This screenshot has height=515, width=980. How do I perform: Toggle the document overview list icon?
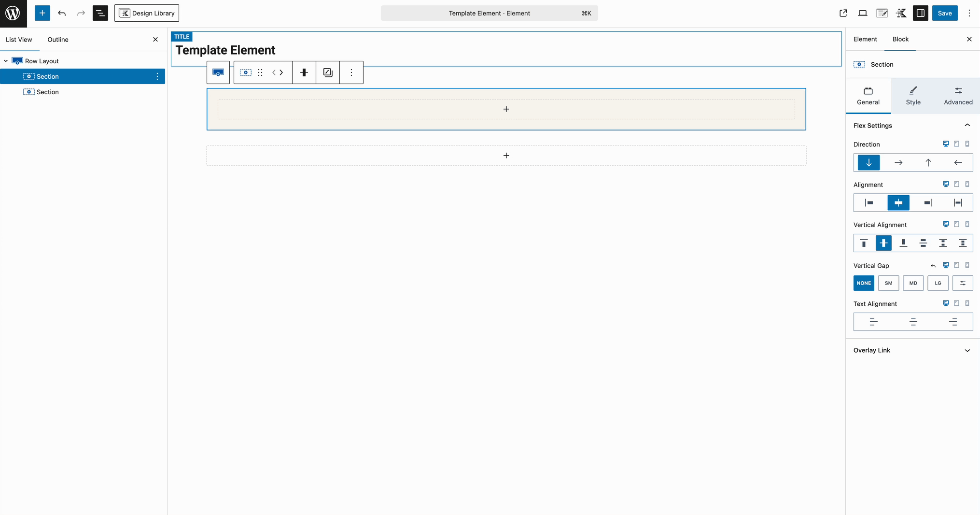click(100, 13)
